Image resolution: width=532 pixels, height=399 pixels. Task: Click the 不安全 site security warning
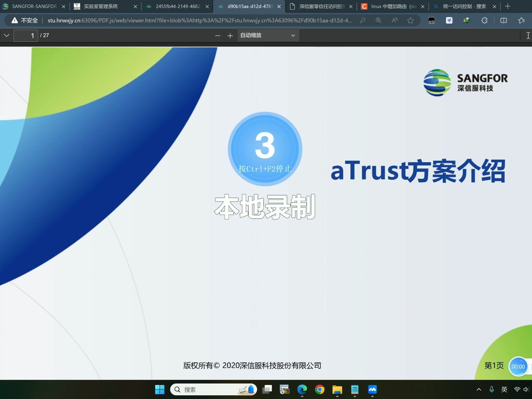(x=25, y=20)
